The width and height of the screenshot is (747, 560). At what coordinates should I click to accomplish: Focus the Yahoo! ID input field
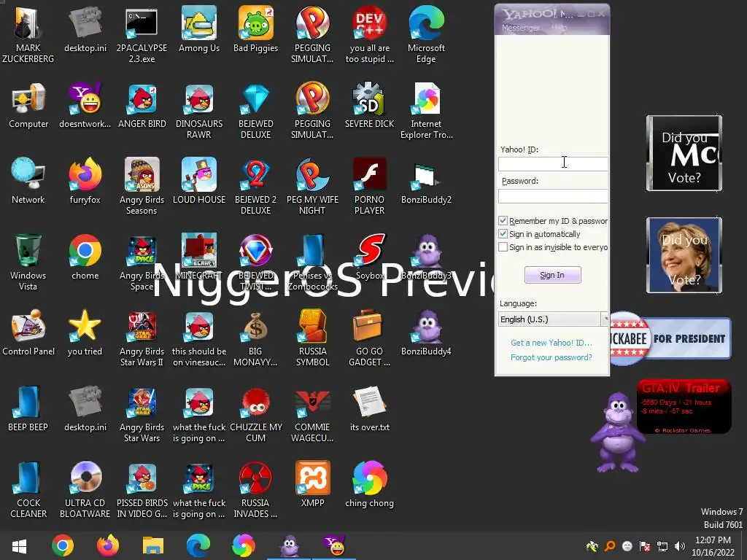click(x=553, y=164)
